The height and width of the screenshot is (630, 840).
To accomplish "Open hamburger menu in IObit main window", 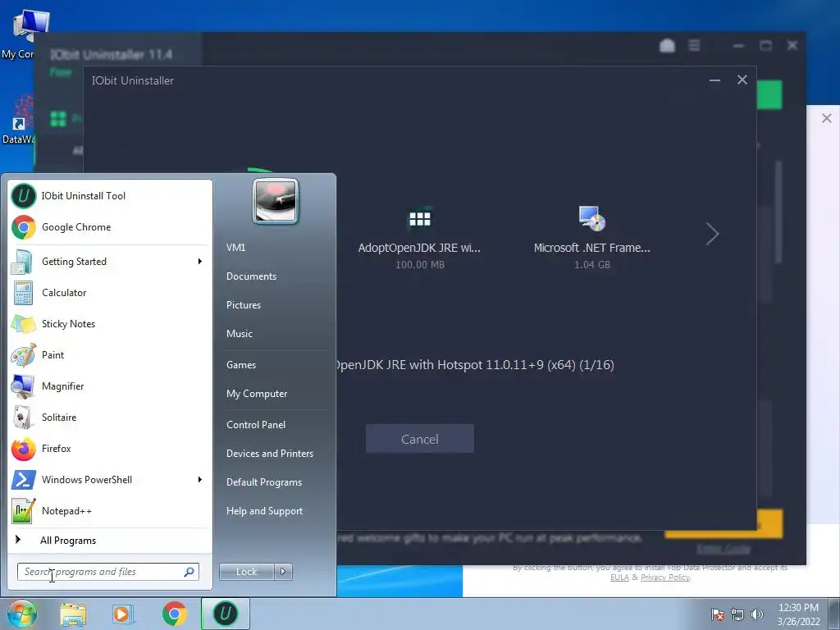I will coord(694,46).
